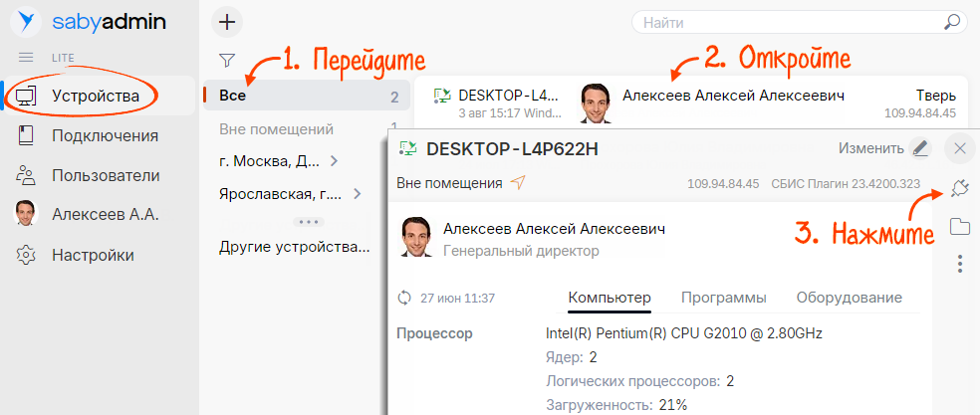Toggle the hamburger menu above LITE

(26, 58)
